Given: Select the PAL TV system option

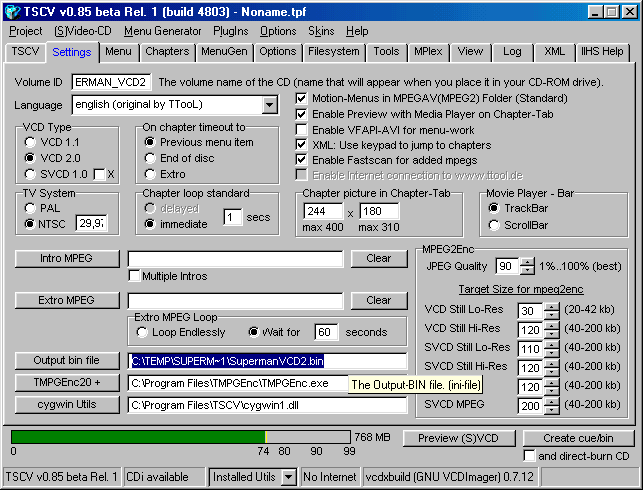Looking at the screenshot, I should click(30, 207).
